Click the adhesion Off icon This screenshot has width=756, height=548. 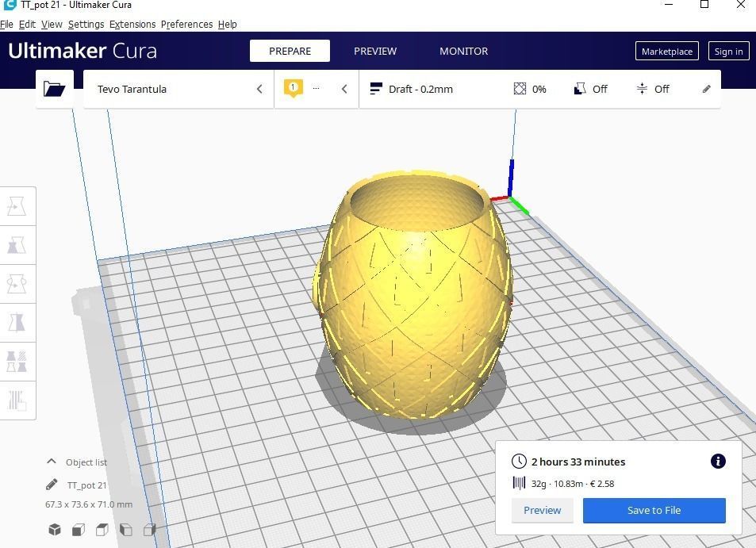[x=642, y=89]
